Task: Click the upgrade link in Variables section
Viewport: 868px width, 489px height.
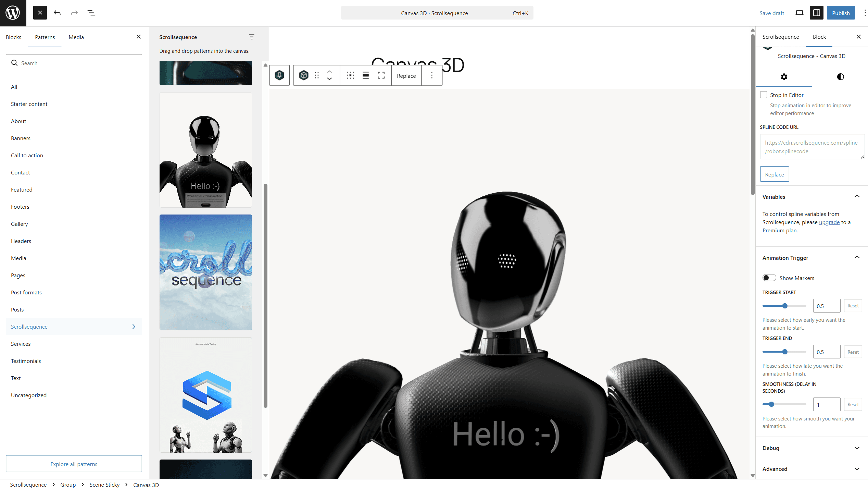Action: [x=829, y=222]
